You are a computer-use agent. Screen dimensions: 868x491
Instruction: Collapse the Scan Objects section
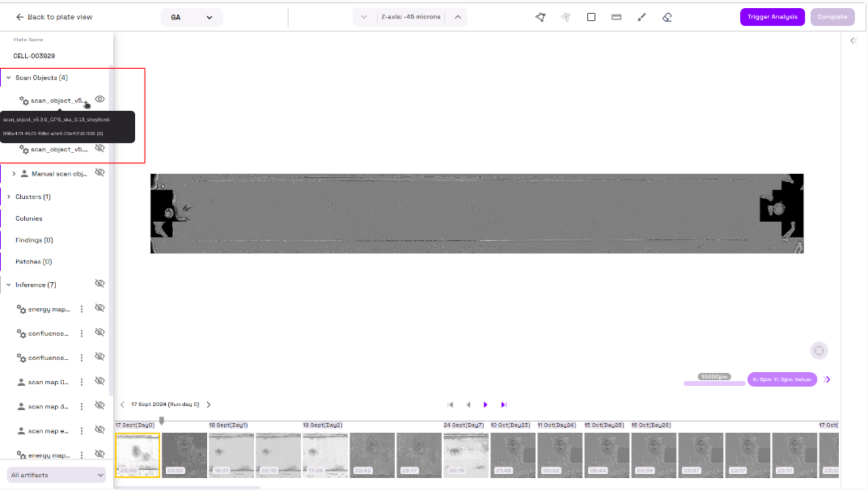tap(8, 78)
